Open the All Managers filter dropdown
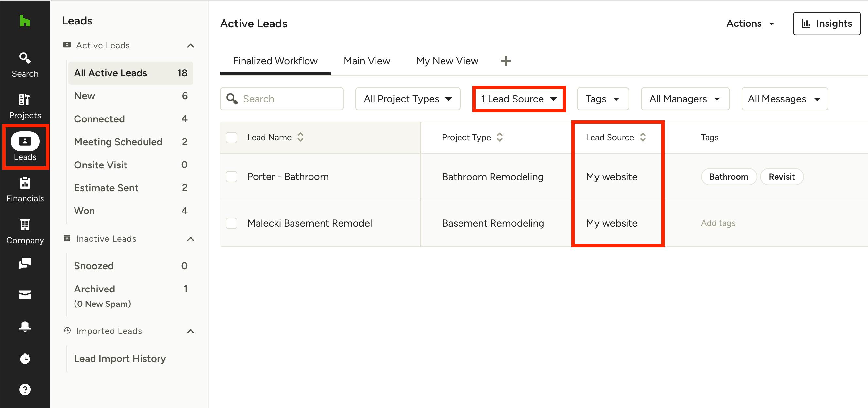Image resolution: width=868 pixels, height=408 pixels. coord(685,99)
